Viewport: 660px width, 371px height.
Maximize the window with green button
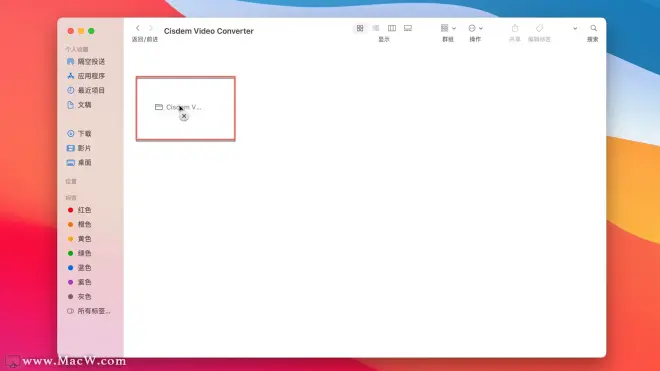click(91, 31)
